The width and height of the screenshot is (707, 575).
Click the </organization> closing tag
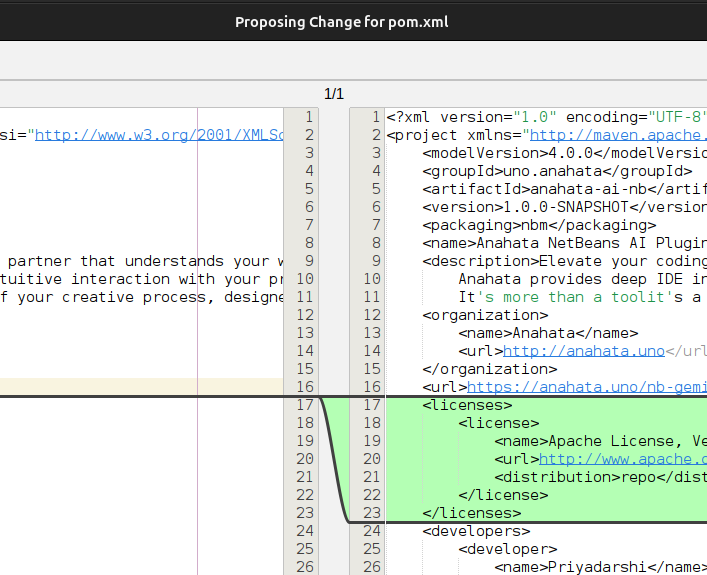[x=490, y=369]
